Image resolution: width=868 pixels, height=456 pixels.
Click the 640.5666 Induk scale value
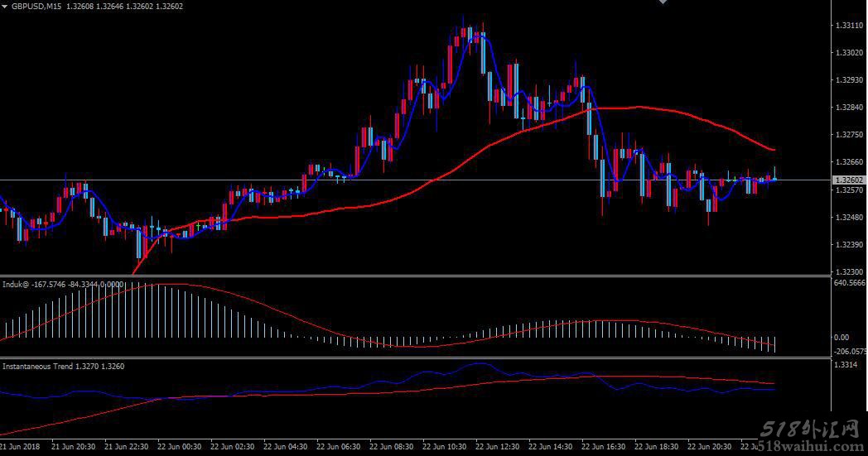click(850, 283)
